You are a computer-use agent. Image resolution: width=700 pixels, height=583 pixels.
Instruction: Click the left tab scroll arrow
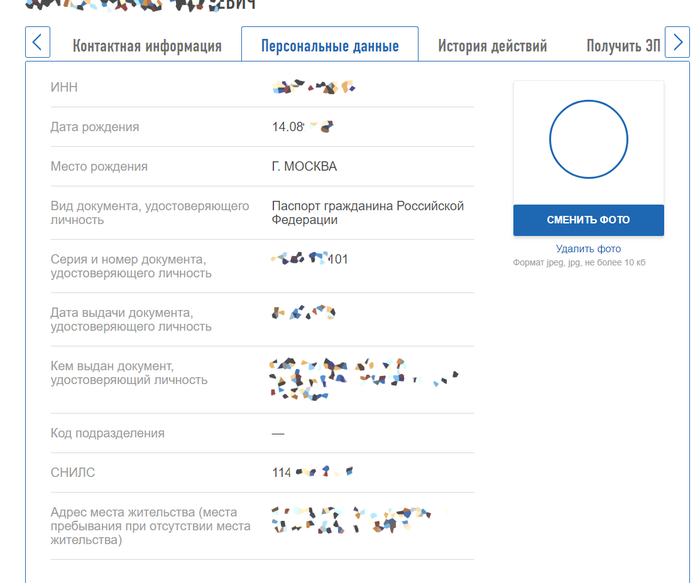[37, 43]
